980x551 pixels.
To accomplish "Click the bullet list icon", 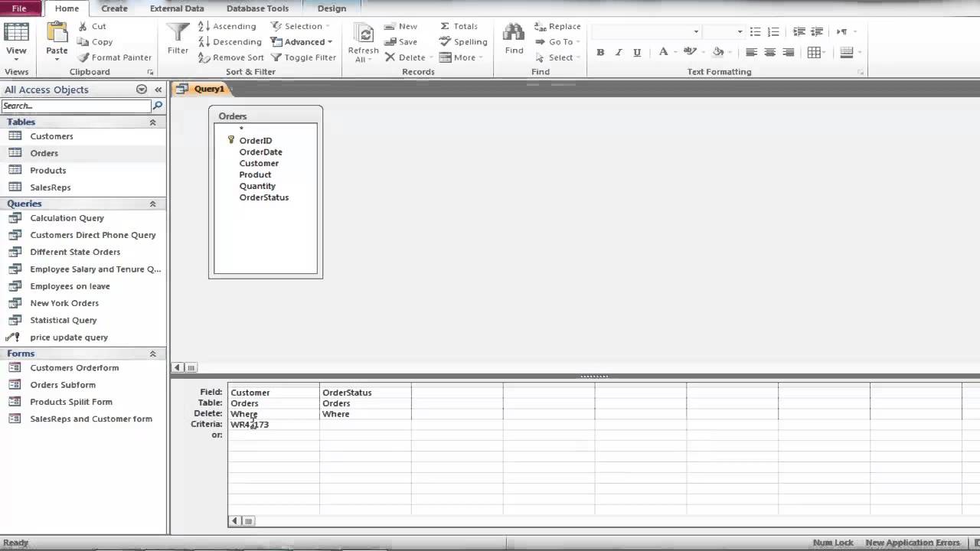I will [x=755, y=31].
